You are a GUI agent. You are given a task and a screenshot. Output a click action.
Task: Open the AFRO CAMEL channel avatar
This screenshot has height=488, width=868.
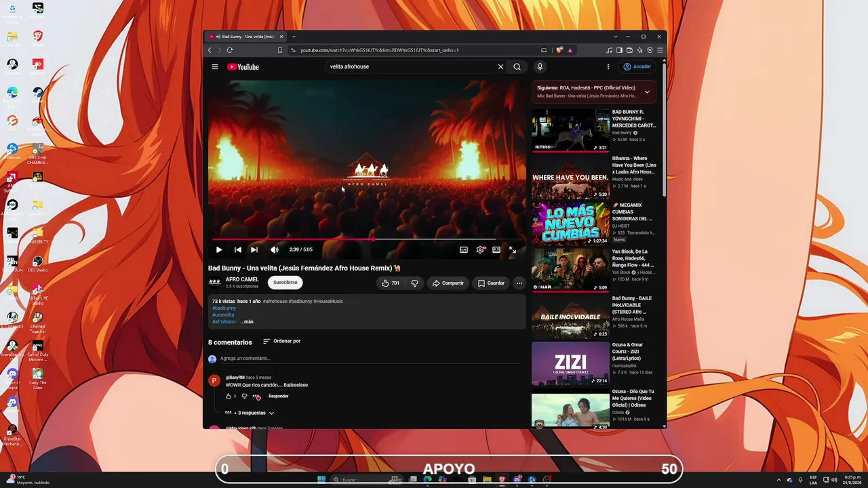[214, 282]
